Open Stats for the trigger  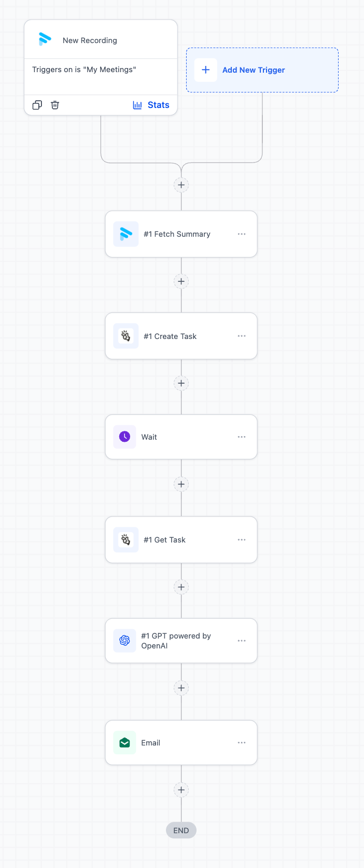click(x=151, y=105)
